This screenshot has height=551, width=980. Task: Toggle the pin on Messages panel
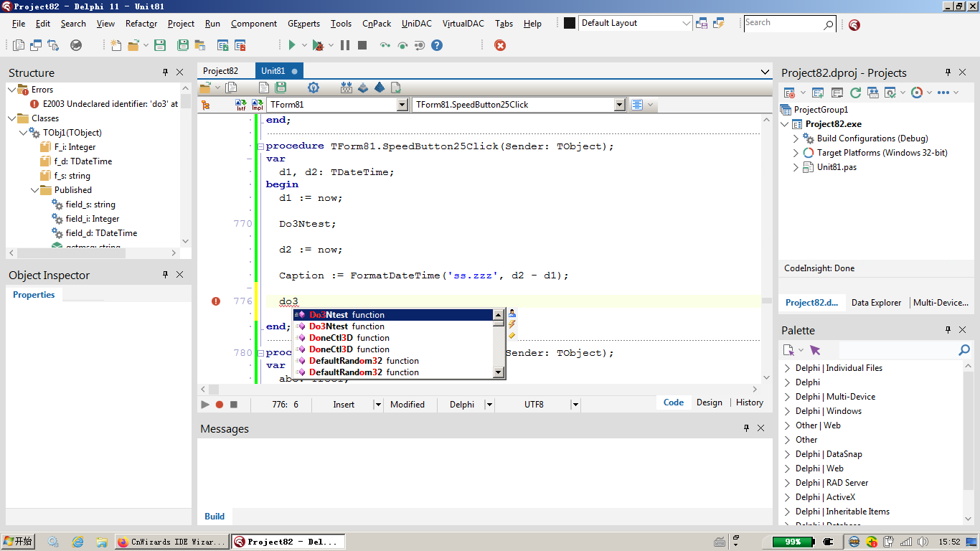point(746,428)
